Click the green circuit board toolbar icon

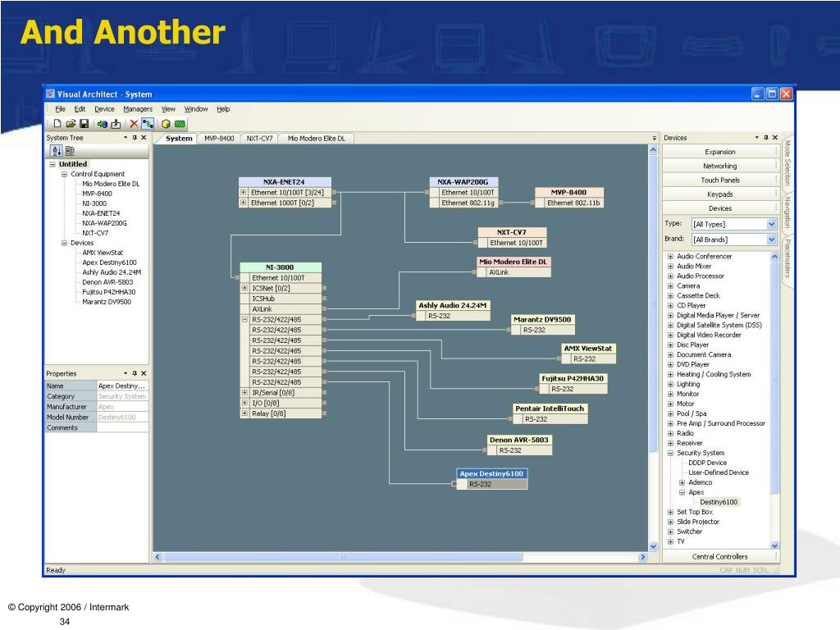pyautogui.click(x=180, y=124)
